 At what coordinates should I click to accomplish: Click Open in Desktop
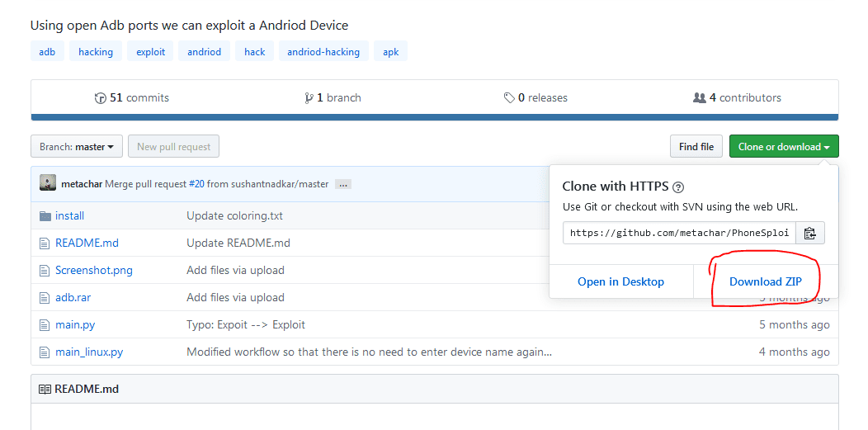point(620,281)
